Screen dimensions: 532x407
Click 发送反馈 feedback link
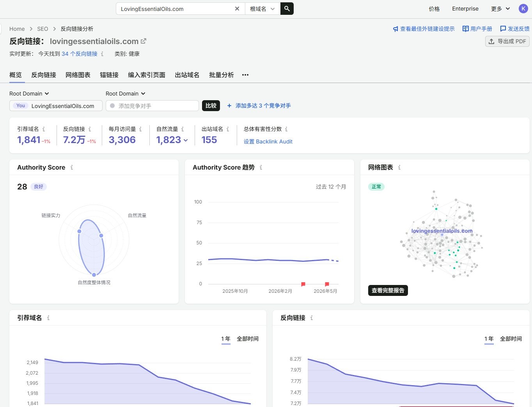click(514, 29)
